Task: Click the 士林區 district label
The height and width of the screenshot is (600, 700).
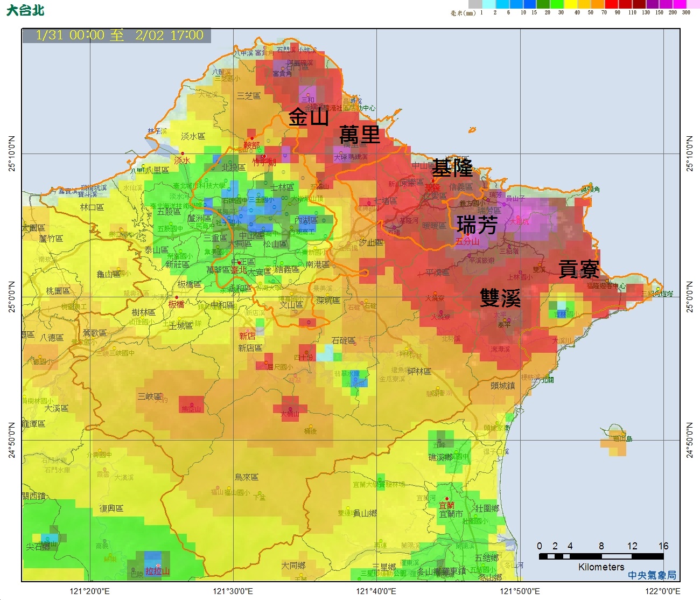Action: 282,187
